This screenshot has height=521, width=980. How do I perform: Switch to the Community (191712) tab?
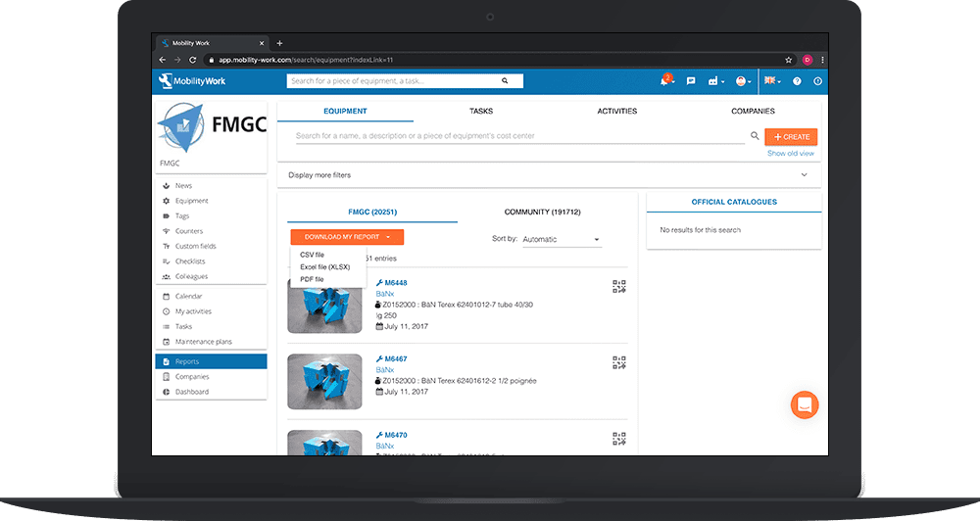pyautogui.click(x=542, y=212)
